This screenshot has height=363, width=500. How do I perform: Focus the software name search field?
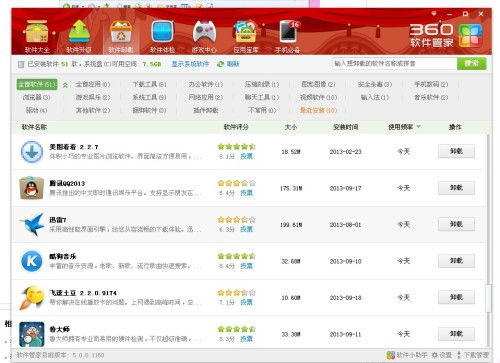[394, 63]
